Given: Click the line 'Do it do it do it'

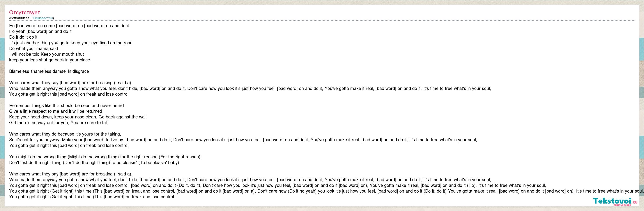Looking at the screenshot, I should (23, 37).
